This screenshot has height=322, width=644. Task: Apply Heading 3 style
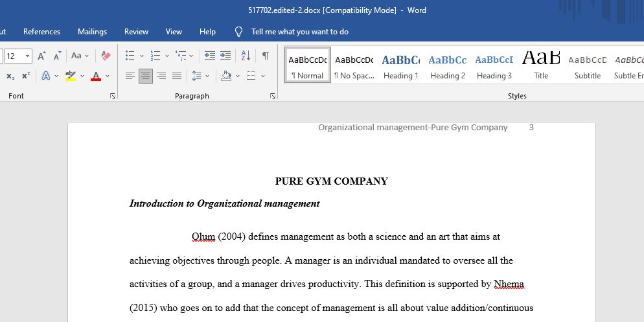[x=494, y=65]
